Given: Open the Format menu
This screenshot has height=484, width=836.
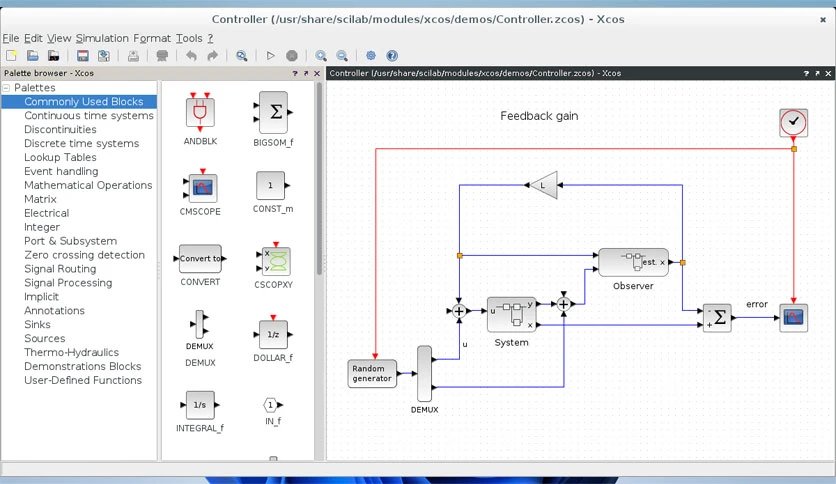Looking at the screenshot, I should click(152, 38).
